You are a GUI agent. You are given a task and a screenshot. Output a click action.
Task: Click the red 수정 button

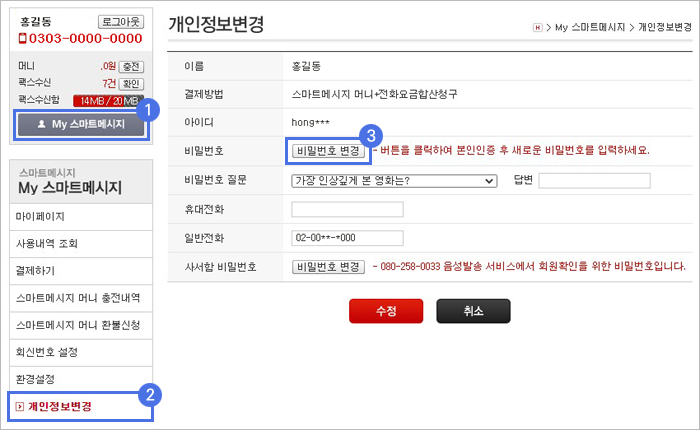click(x=386, y=311)
